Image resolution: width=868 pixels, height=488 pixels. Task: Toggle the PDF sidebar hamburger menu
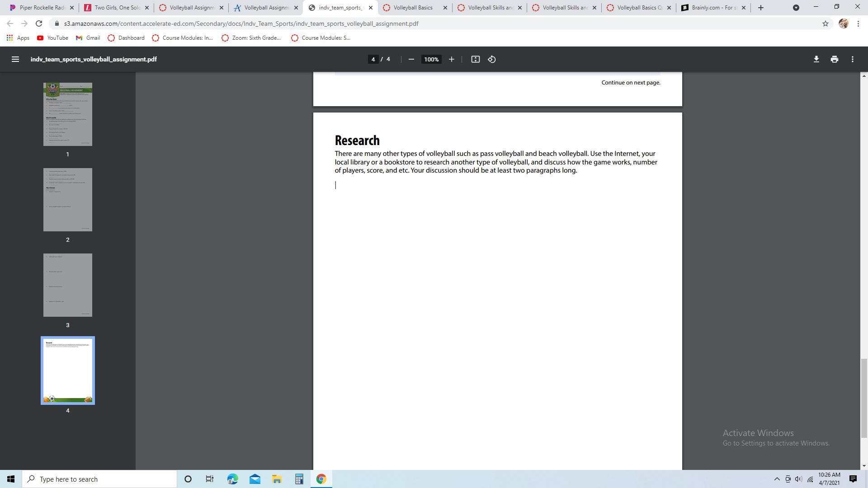pos(15,59)
